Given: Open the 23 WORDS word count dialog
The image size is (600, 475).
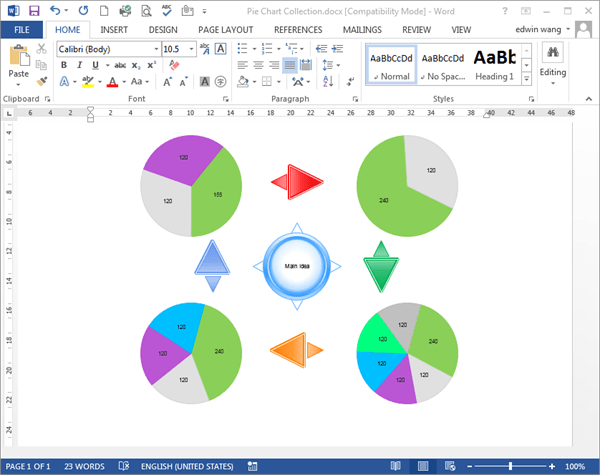Looking at the screenshot, I should (84, 466).
